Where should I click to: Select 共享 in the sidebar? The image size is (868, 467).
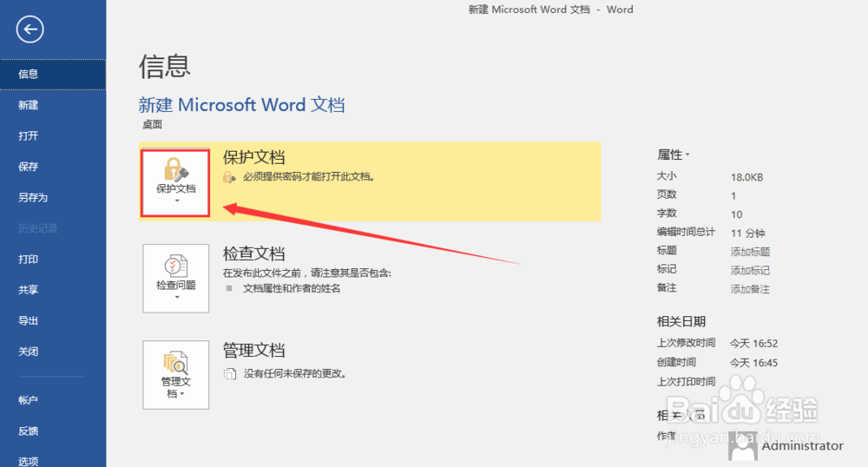click(53, 289)
